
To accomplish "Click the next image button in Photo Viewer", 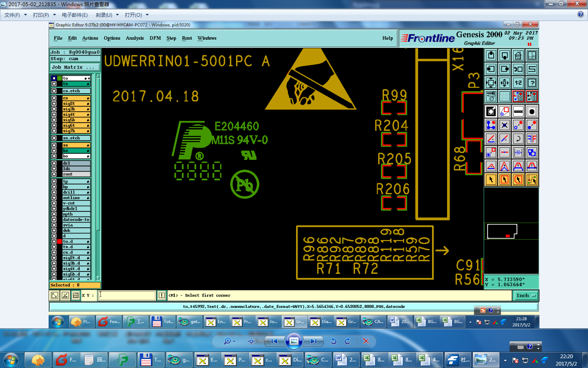I will [313, 341].
